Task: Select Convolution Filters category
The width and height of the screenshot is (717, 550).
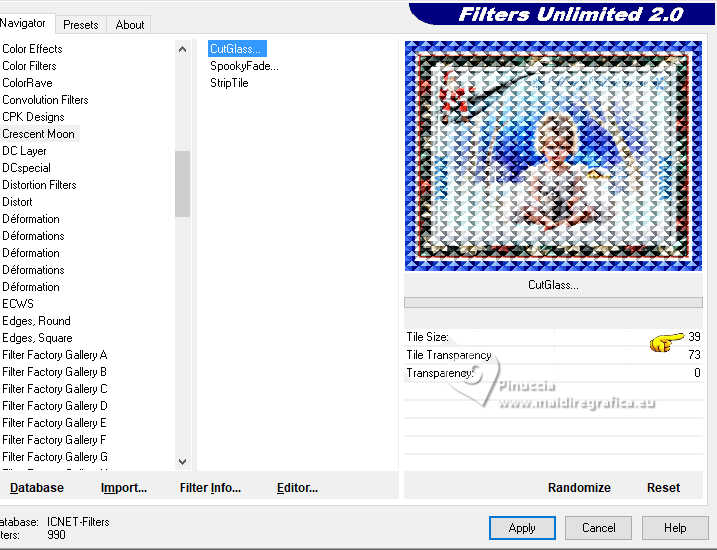Action: (x=45, y=100)
